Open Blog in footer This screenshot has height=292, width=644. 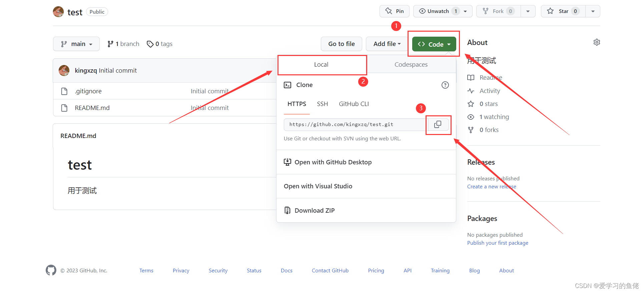474,271
